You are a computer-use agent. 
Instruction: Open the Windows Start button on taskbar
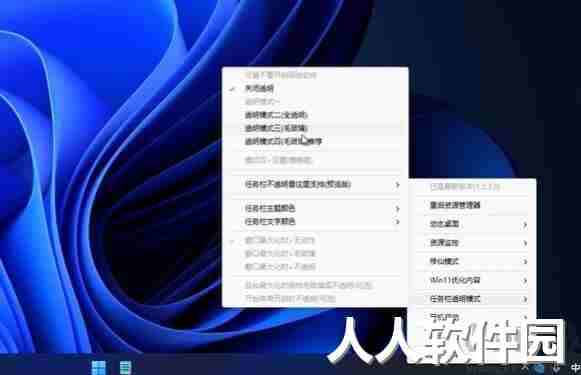99,367
